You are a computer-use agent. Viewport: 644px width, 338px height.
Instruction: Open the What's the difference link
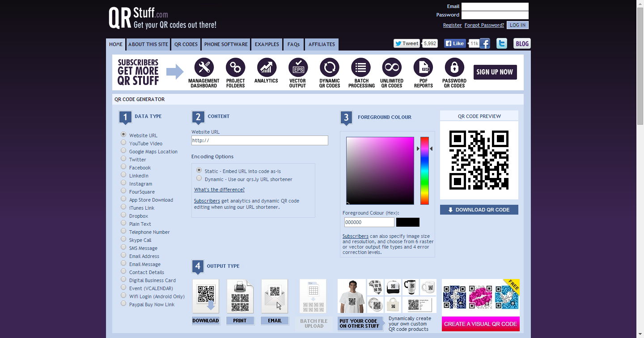219,190
